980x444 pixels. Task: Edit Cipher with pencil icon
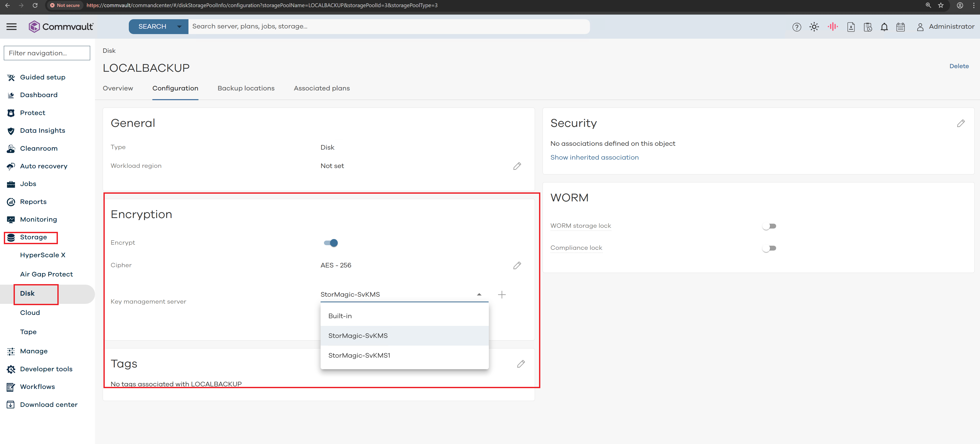(517, 265)
